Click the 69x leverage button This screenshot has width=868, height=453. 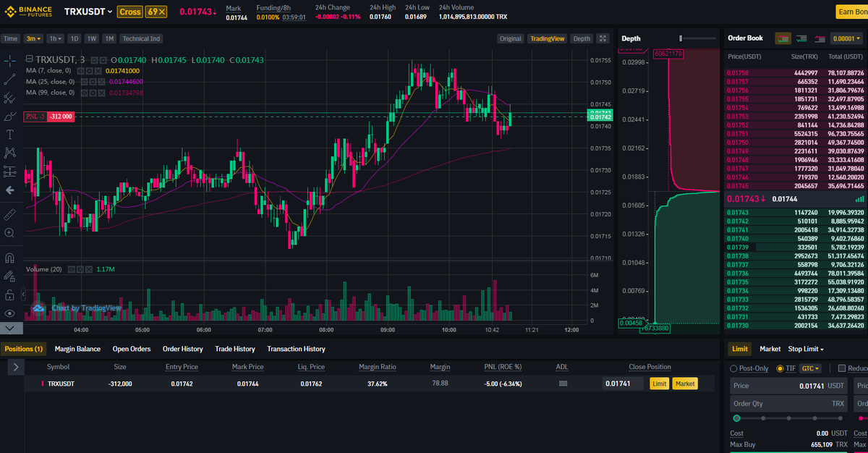156,12
